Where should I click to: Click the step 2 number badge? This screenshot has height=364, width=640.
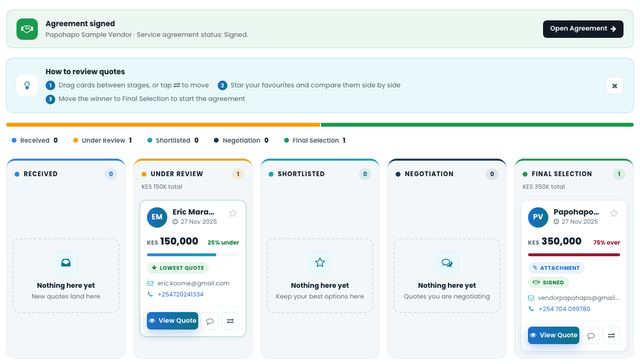coord(222,85)
